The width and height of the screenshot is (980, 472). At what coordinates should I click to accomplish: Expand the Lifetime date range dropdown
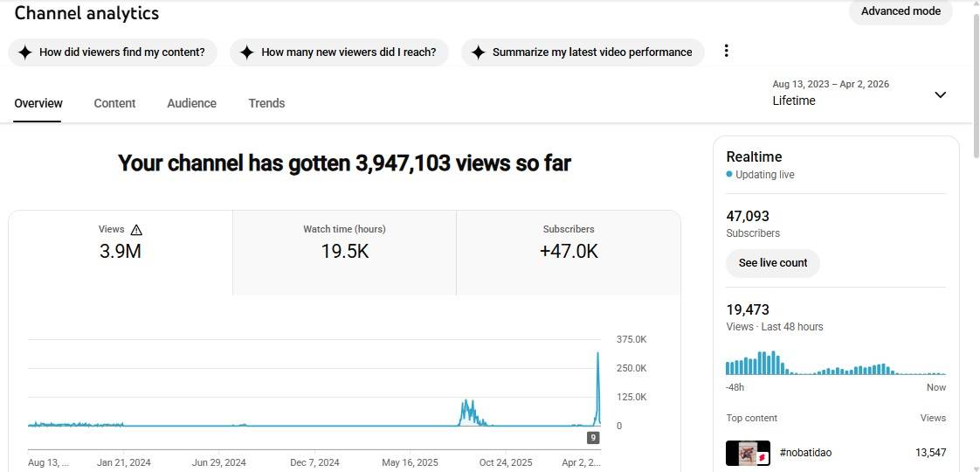coord(940,94)
